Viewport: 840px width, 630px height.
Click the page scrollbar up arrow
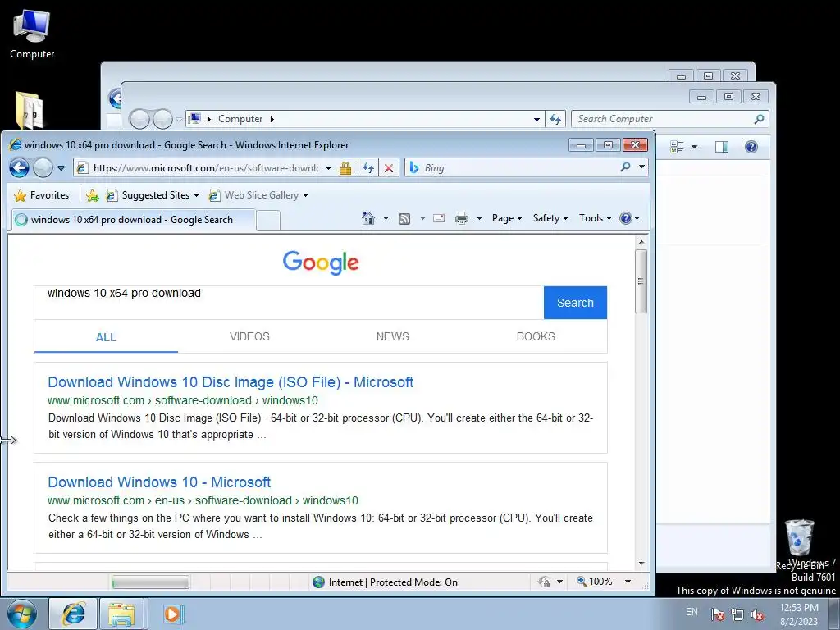click(641, 242)
